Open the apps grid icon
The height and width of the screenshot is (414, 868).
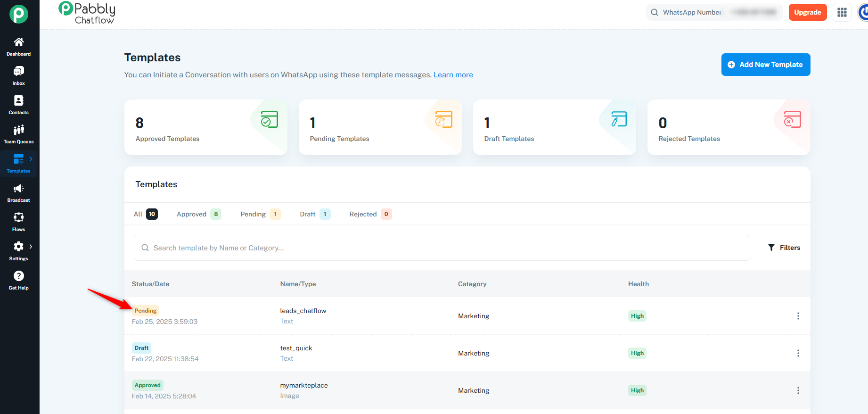(x=842, y=12)
